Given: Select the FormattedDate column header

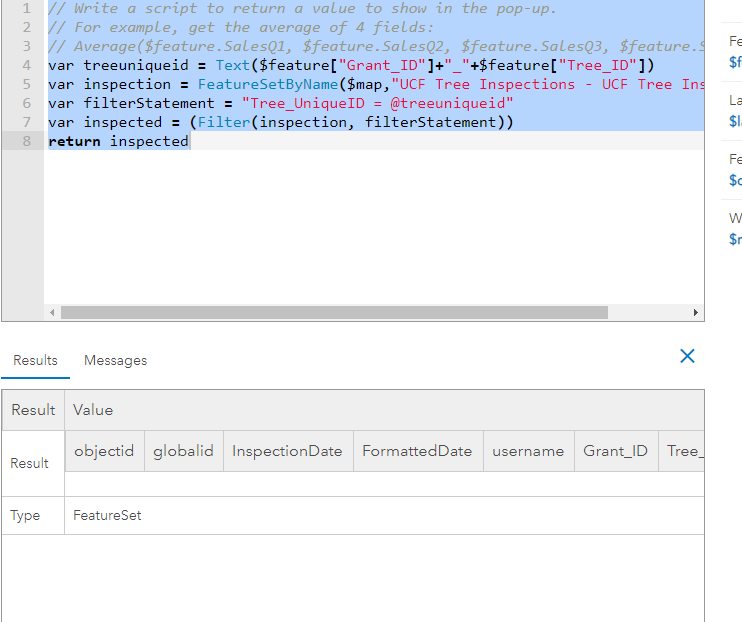Looking at the screenshot, I should click(417, 451).
